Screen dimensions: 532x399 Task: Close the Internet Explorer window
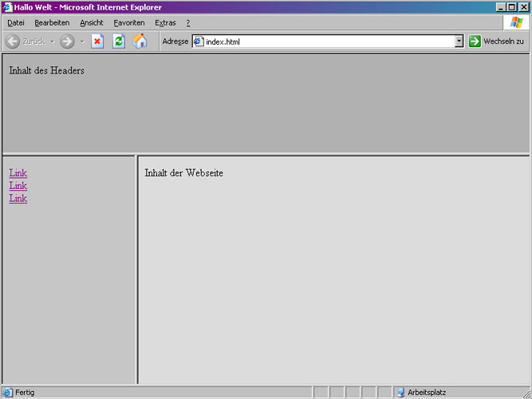coord(523,7)
